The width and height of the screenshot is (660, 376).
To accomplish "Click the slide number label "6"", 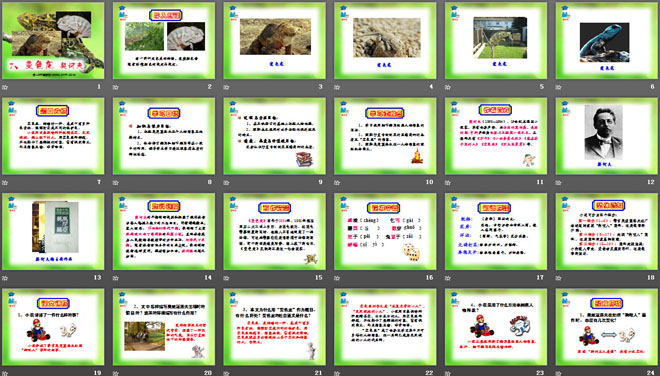I will coord(652,87).
